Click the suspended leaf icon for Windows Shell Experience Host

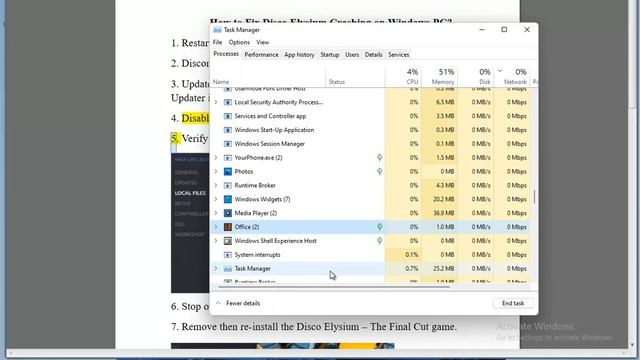(379, 241)
